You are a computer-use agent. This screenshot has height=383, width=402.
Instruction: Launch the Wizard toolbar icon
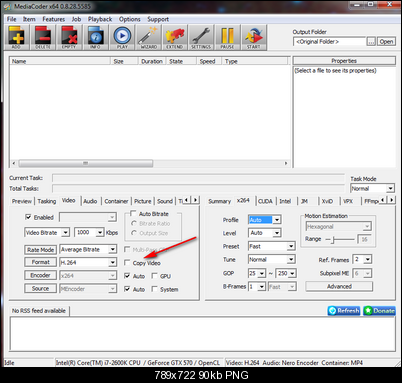click(x=148, y=37)
